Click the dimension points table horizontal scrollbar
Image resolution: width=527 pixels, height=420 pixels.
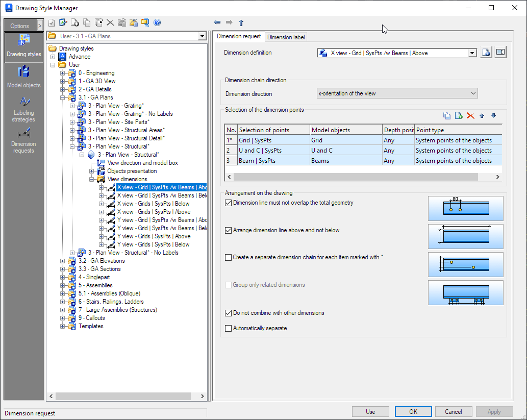point(356,177)
